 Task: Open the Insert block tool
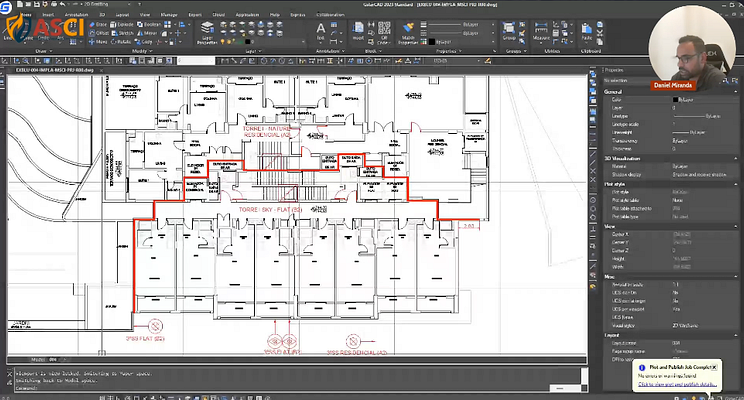click(358, 31)
